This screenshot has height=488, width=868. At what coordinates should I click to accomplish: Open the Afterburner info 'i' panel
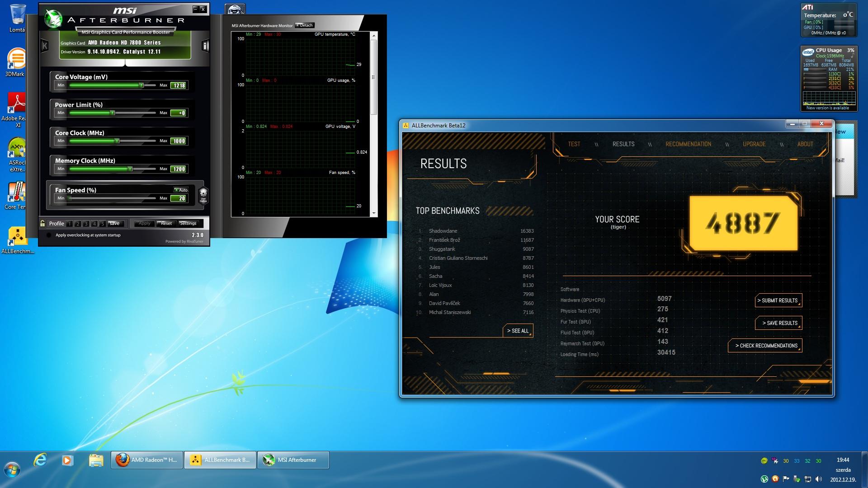(x=205, y=46)
